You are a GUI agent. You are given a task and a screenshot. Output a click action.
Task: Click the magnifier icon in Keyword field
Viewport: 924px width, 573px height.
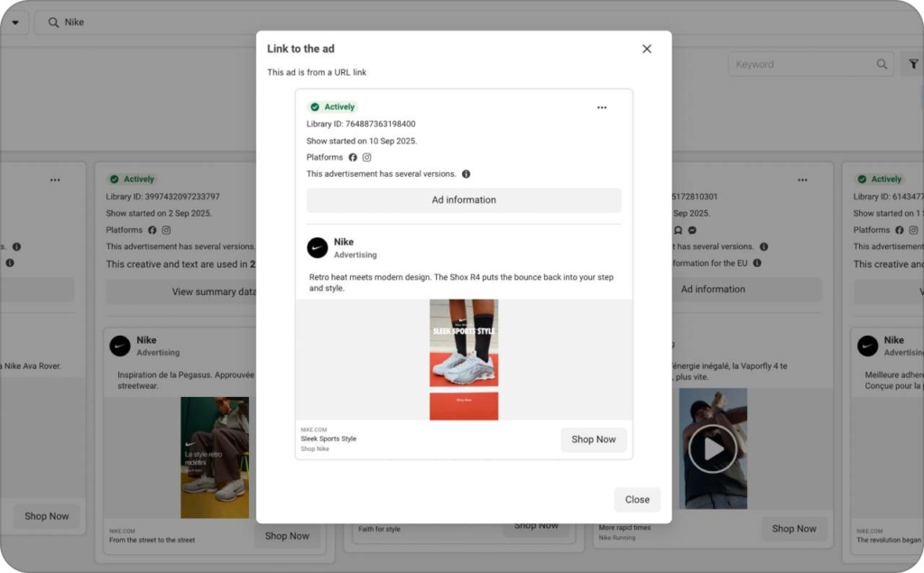click(x=882, y=64)
